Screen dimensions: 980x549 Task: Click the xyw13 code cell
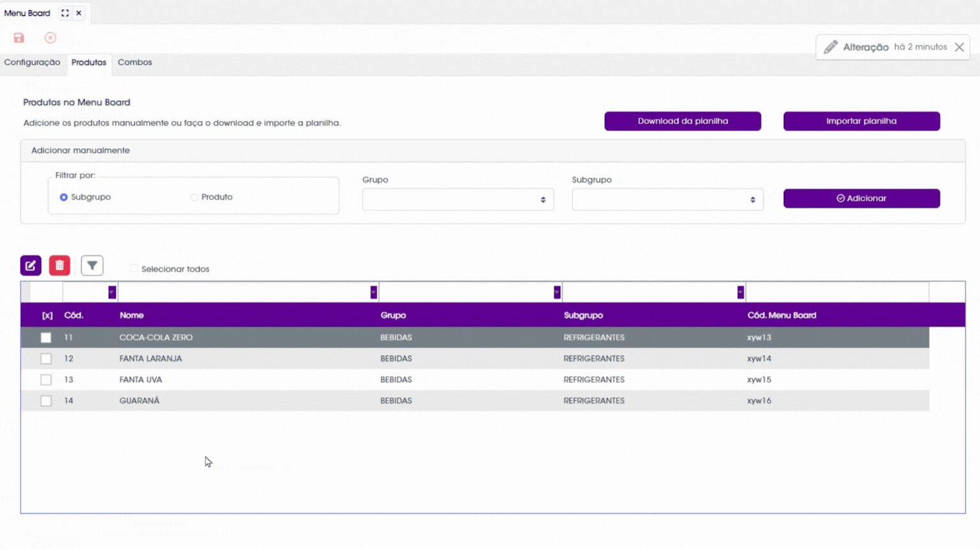[759, 338]
